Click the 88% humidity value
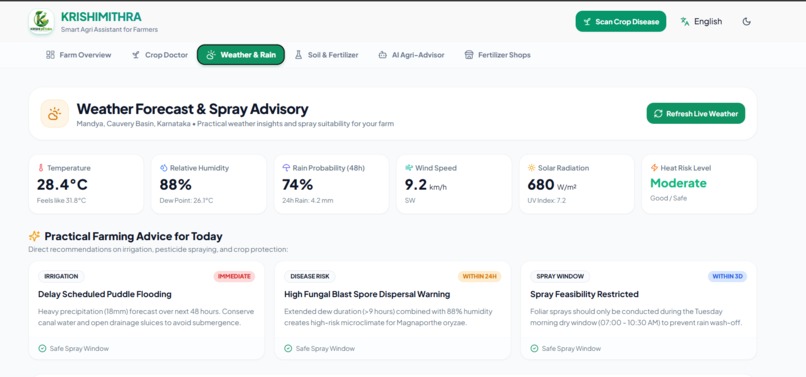806x377 pixels. click(x=175, y=184)
